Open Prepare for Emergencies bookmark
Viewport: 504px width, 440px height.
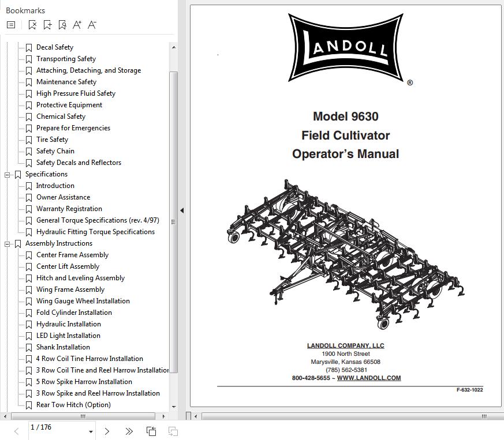coord(73,128)
